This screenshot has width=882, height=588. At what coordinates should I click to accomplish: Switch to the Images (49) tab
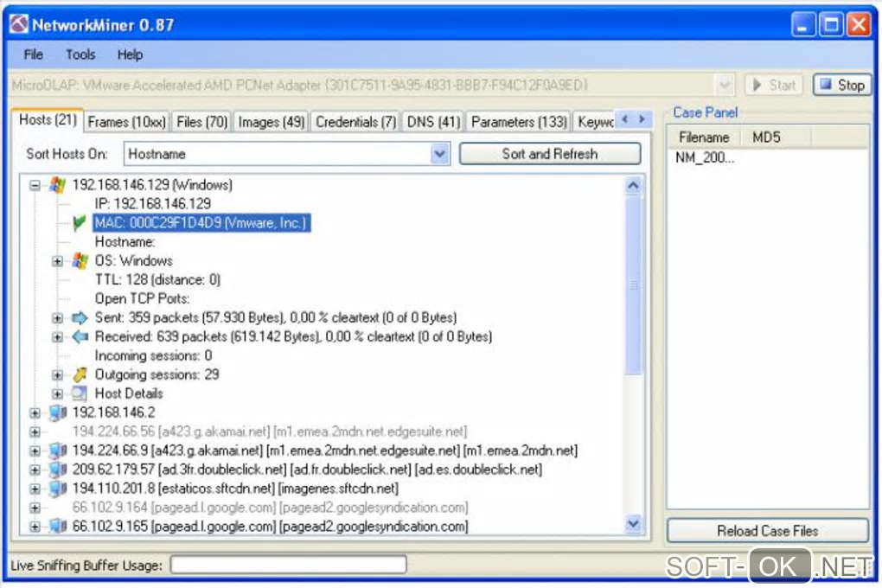tap(272, 122)
